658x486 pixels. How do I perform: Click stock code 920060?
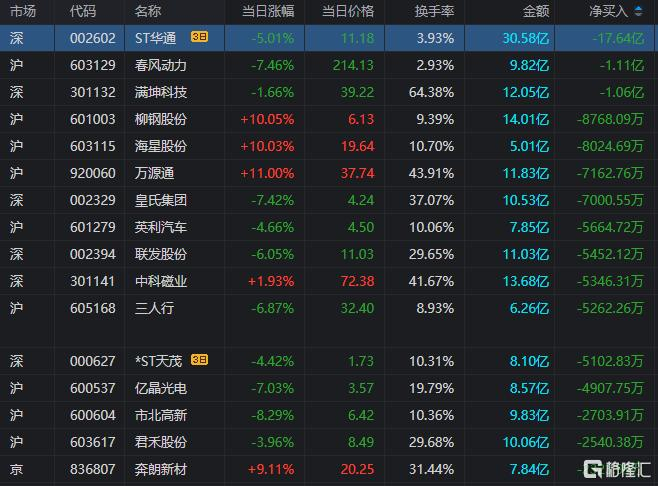[92, 173]
